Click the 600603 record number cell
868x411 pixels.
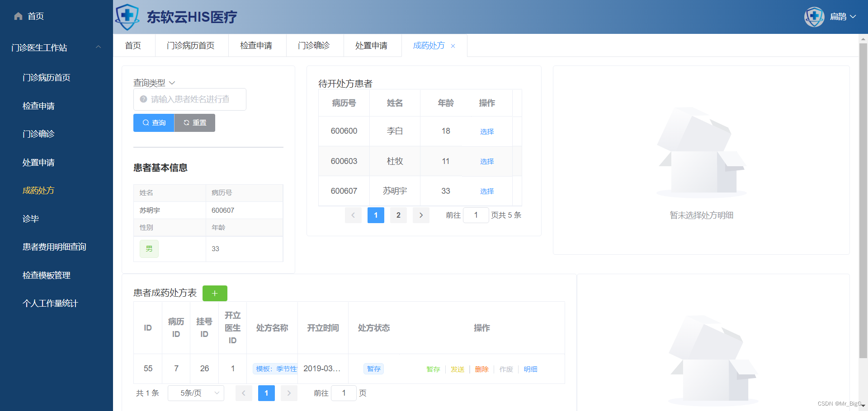coord(344,161)
